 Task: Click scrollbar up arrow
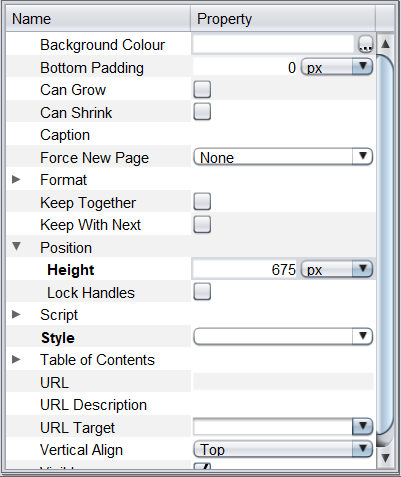pyautogui.click(x=386, y=44)
